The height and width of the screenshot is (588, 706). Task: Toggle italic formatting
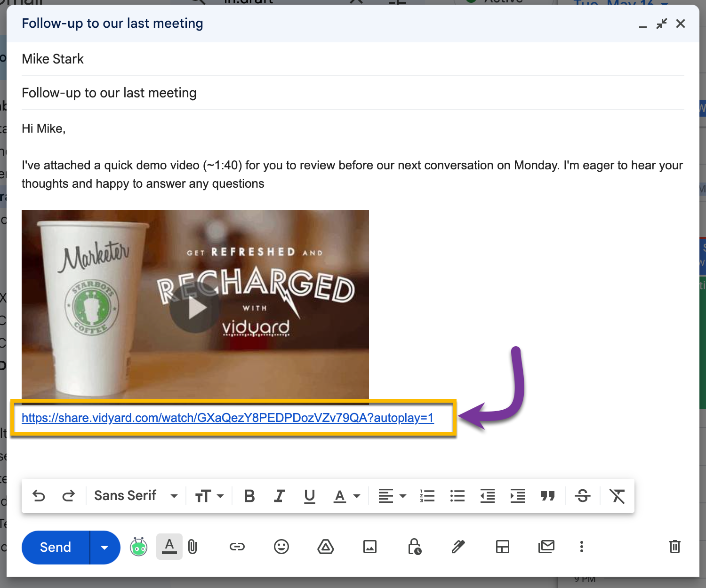click(x=280, y=496)
